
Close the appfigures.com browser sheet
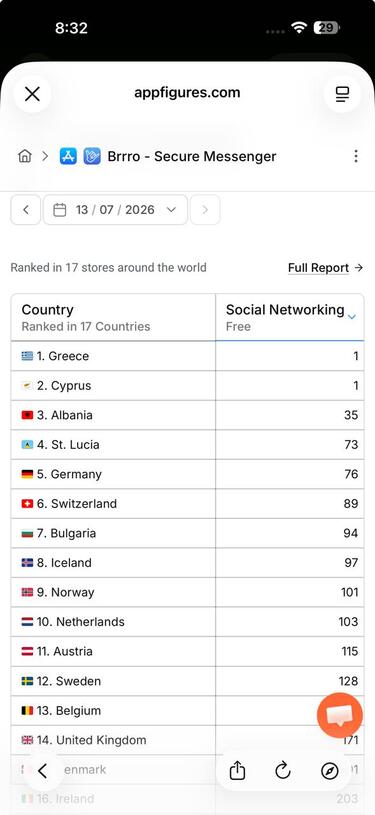[x=32, y=94]
